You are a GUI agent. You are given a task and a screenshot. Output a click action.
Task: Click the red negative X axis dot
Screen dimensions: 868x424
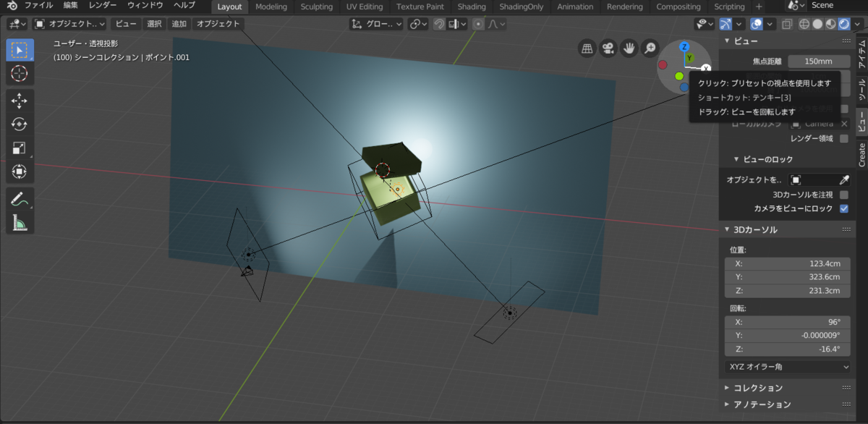[x=663, y=66]
